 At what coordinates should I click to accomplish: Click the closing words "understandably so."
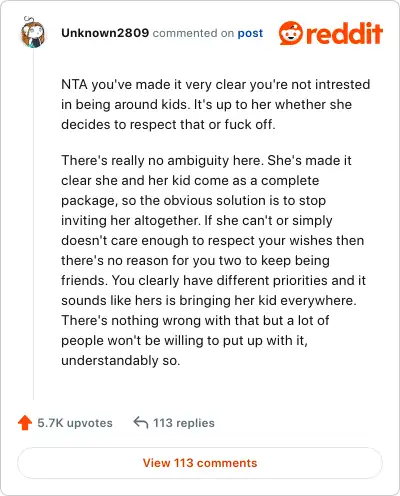point(121,361)
